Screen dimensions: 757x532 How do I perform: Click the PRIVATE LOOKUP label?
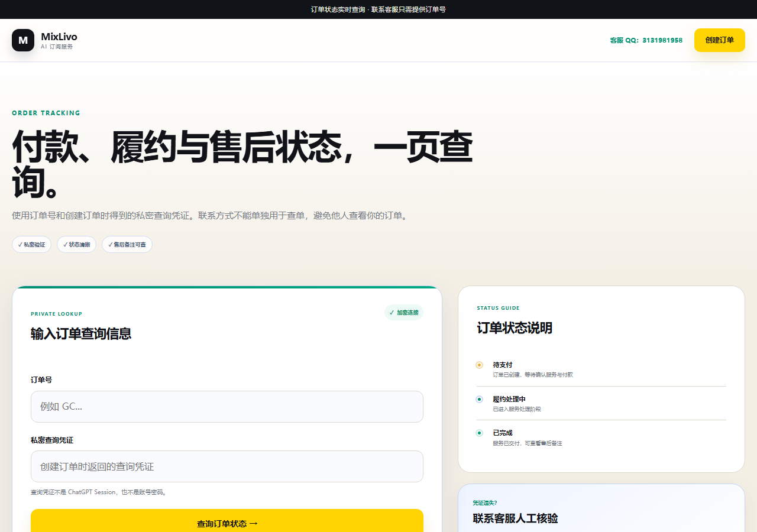tap(57, 314)
